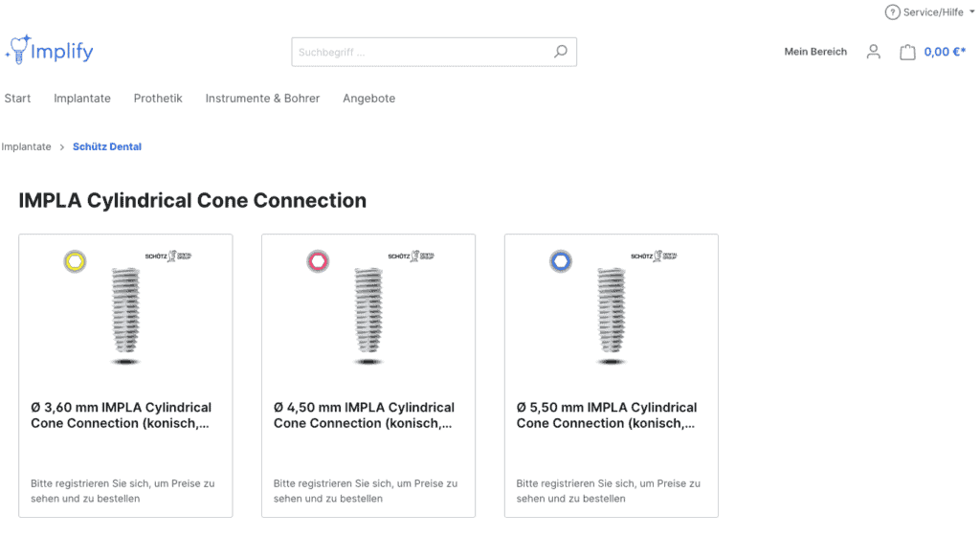Click Schütz logo on Ø 4,50 mm card
This screenshot has width=980, height=537.
click(412, 256)
